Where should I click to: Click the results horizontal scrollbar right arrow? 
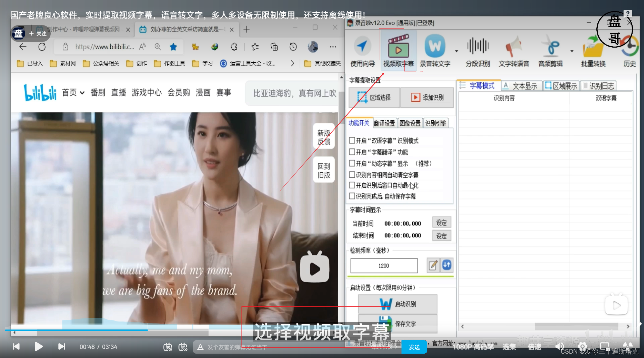click(628, 326)
